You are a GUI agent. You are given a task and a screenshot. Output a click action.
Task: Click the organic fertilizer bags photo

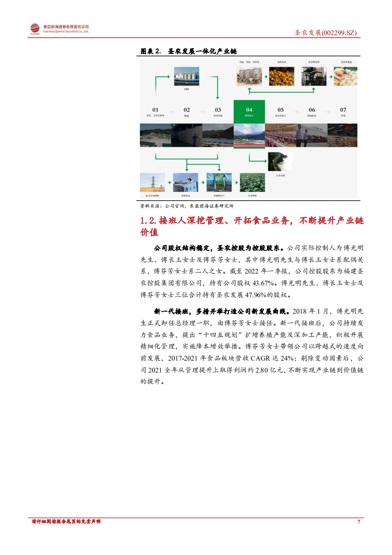(x=219, y=183)
